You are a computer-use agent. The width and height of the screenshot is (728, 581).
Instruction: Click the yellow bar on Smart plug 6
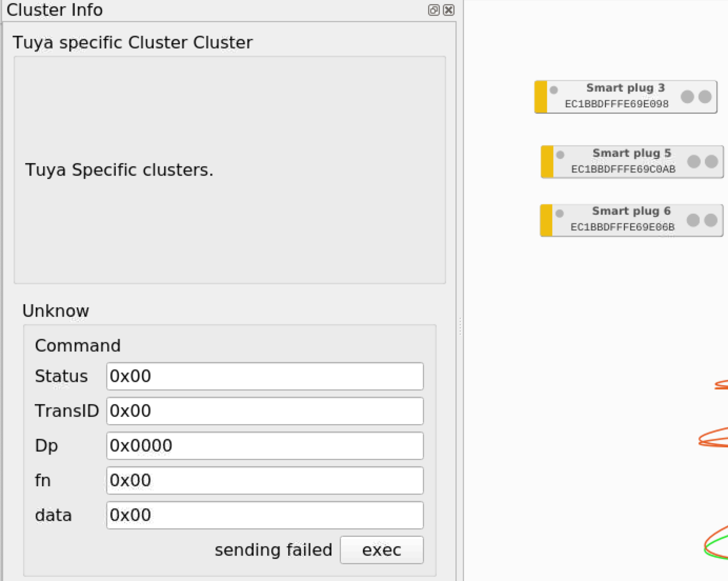tap(547, 220)
